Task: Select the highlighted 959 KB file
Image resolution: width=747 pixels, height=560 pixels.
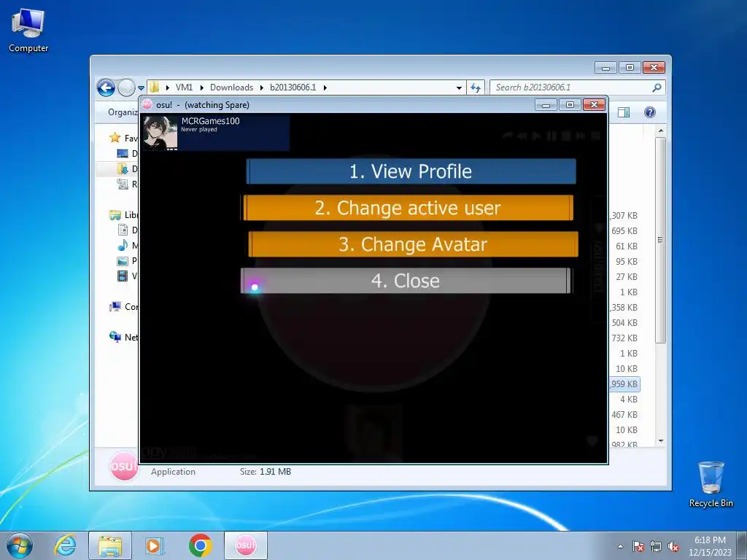Action: tap(624, 384)
